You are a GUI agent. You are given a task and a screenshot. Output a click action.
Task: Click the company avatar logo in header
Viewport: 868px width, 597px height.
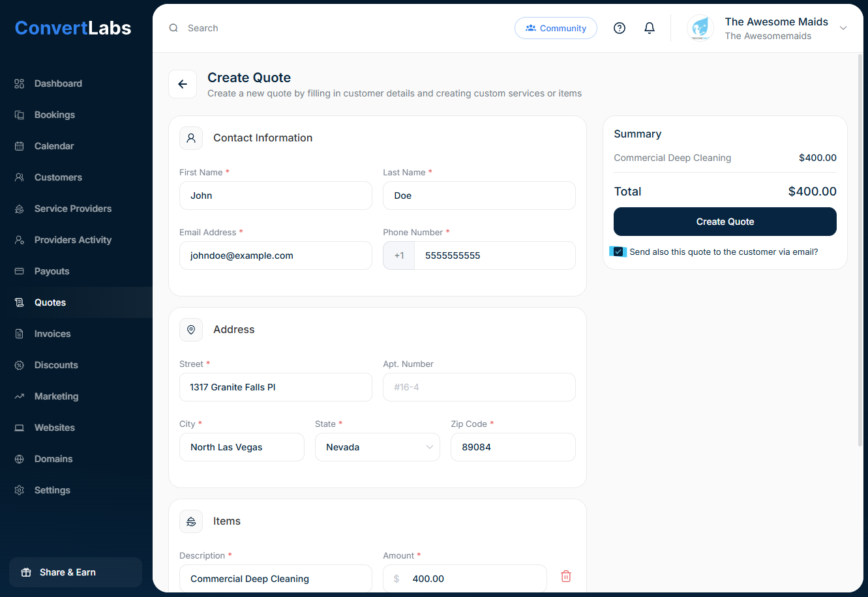pyautogui.click(x=700, y=28)
